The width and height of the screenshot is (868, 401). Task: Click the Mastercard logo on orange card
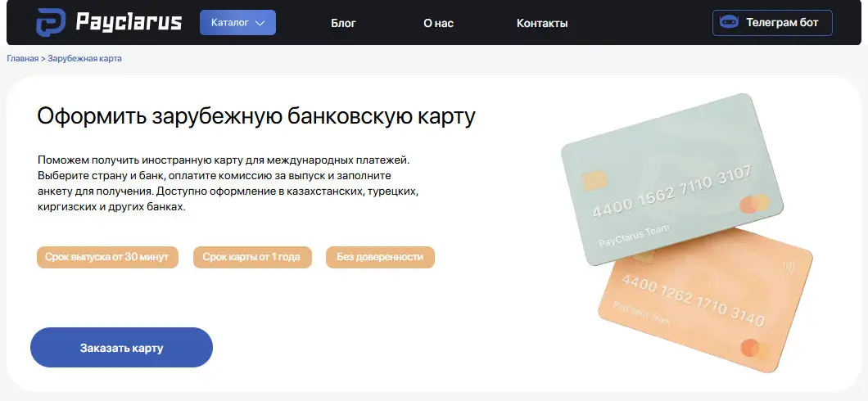click(x=755, y=349)
